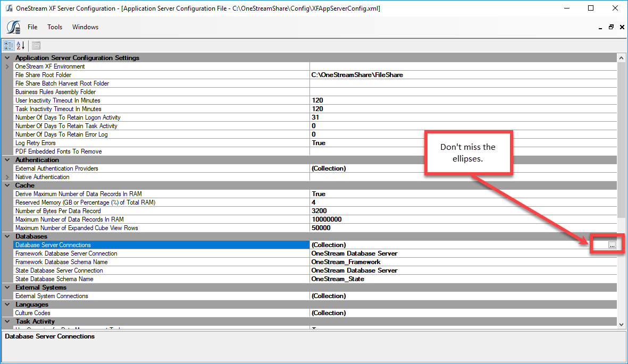Select Framework Database Server Connection row
628x364 pixels.
315,253
